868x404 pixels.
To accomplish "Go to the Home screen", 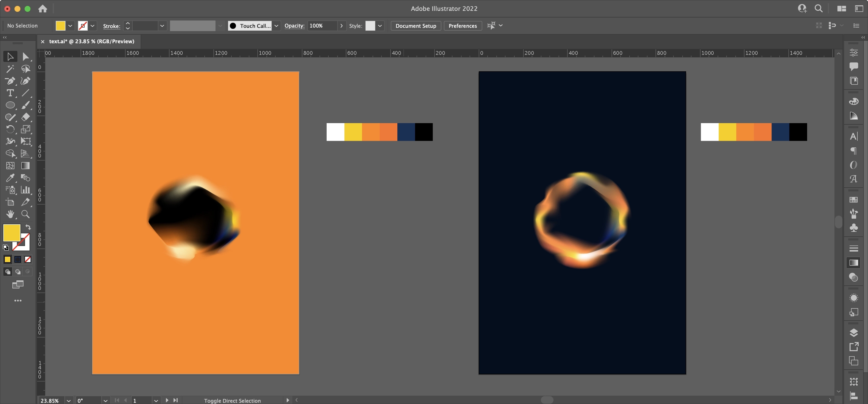I will (42, 8).
